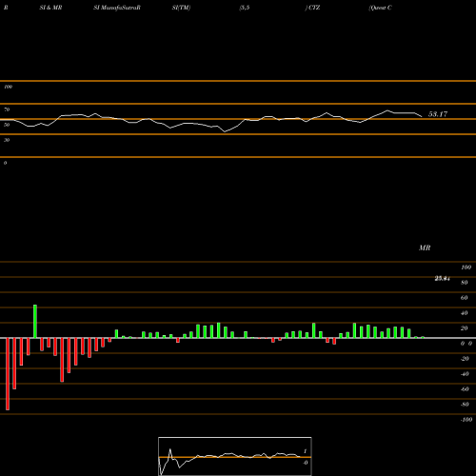Click the -100 label on MR axis
The image size is (476, 476).
pos(466,420)
